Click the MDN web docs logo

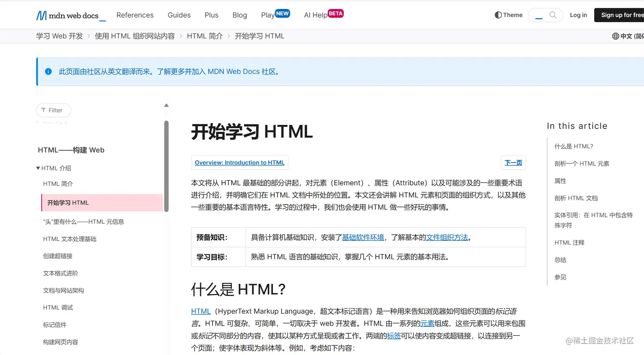(x=71, y=16)
